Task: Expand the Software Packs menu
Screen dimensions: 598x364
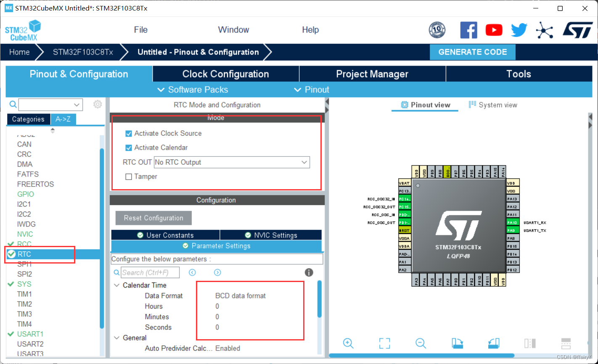Action: coord(192,90)
